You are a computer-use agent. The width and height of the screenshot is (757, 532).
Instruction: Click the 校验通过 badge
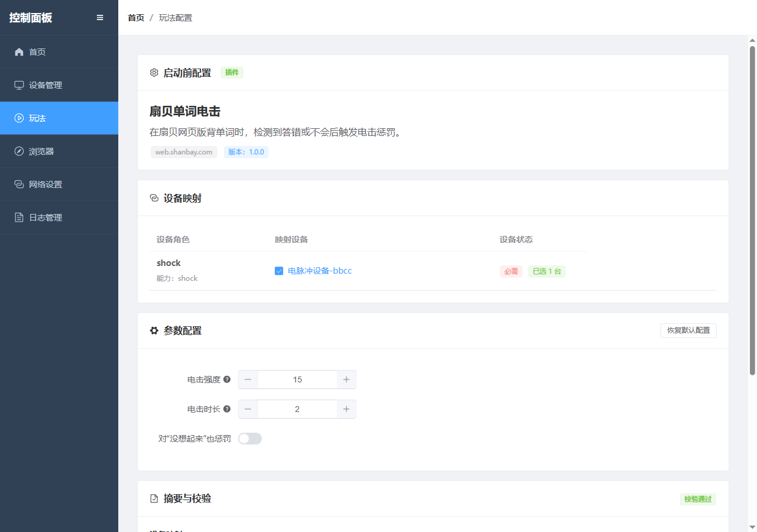[x=698, y=499]
